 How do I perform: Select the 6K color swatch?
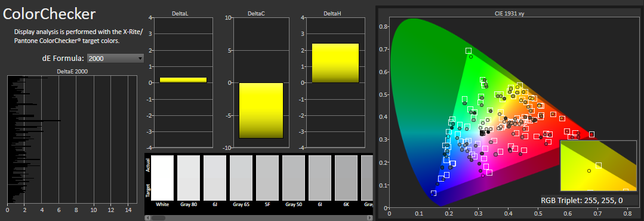tap(346, 177)
